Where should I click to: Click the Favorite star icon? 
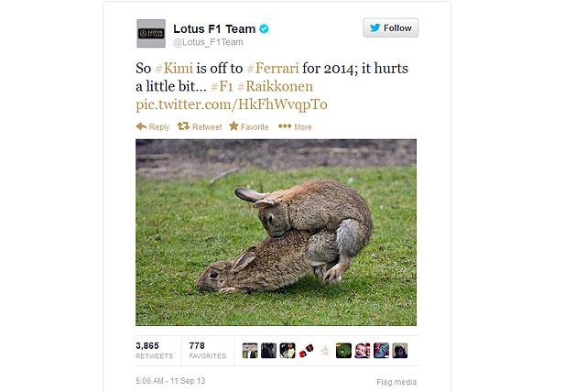click(x=234, y=125)
